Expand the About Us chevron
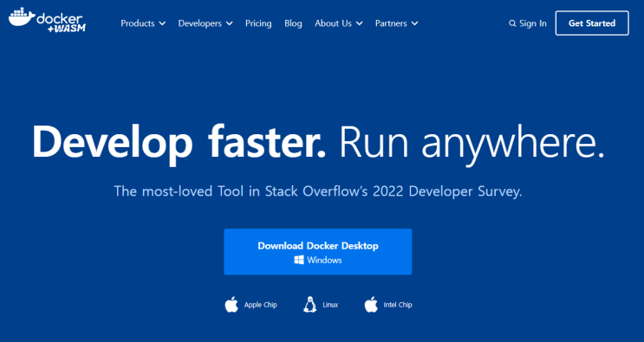This screenshot has height=342, width=644. coord(360,23)
